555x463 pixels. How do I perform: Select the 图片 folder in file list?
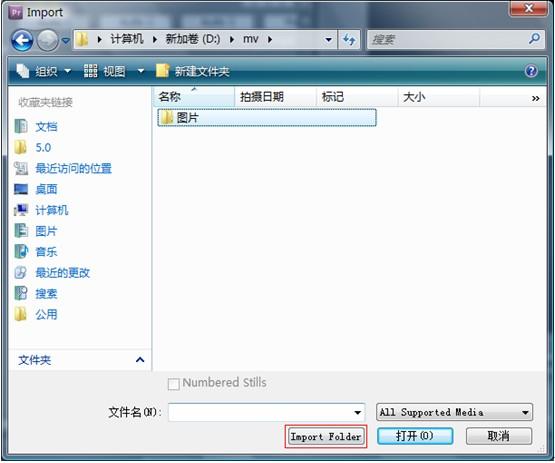click(267, 118)
